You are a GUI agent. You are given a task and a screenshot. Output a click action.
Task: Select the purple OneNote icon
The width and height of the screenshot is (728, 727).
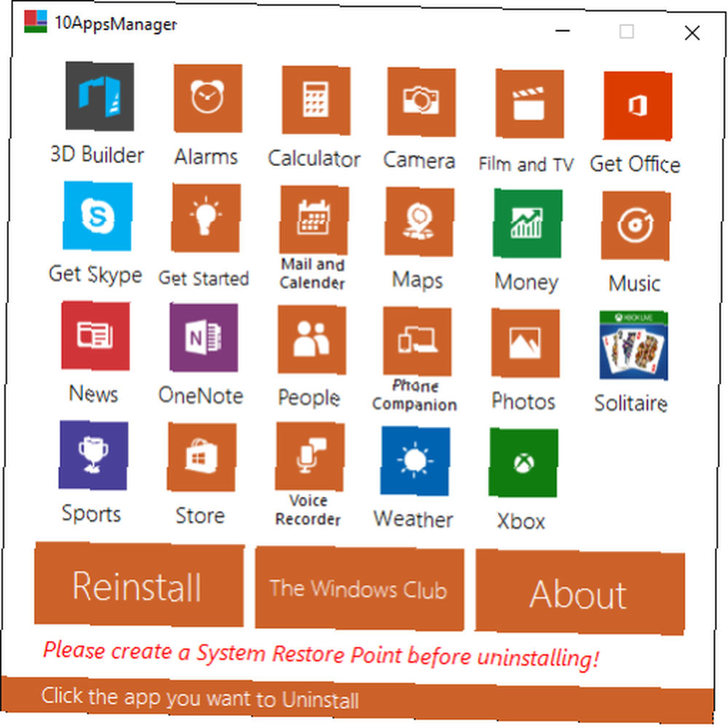[x=204, y=338]
